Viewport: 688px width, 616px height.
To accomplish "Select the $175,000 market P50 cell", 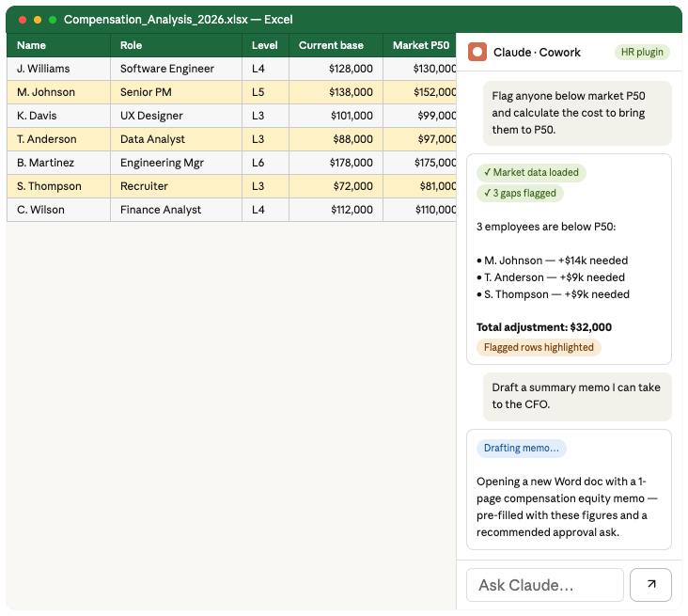I will (x=419, y=163).
